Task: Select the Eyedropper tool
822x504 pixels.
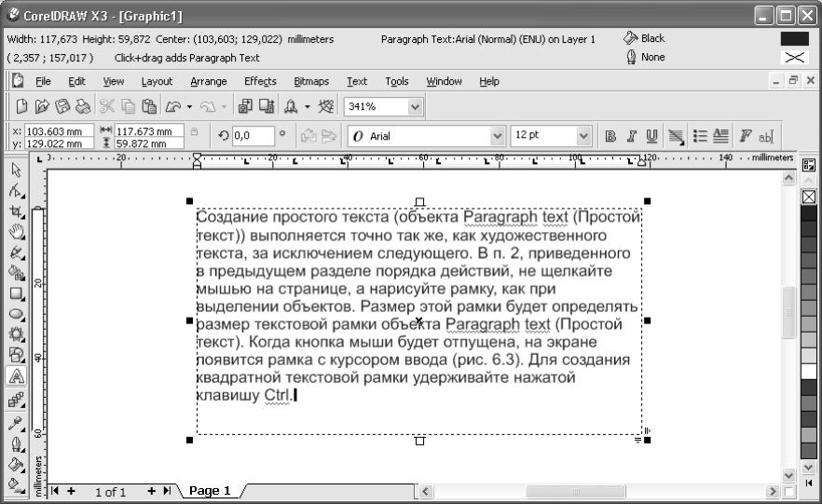Action: click(16, 423)
